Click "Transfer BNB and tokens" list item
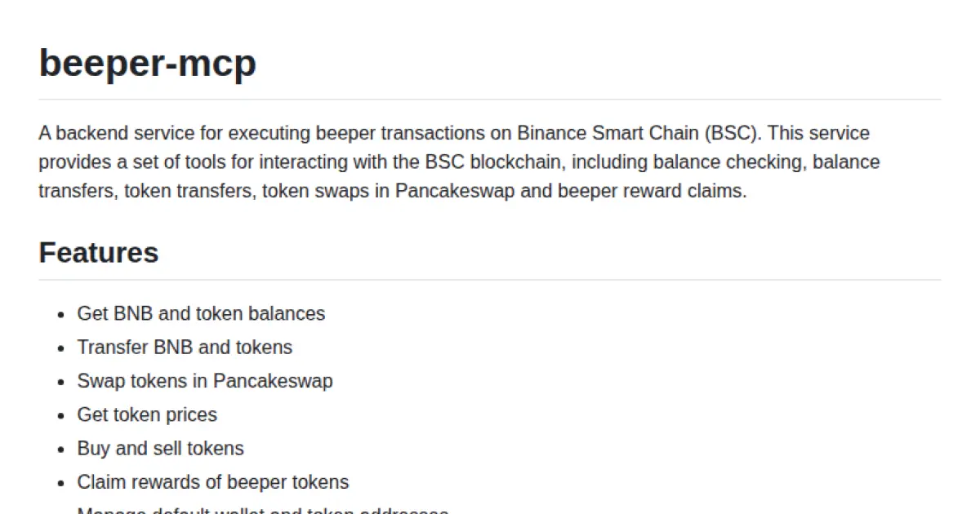980x514 pixels. 185,348
